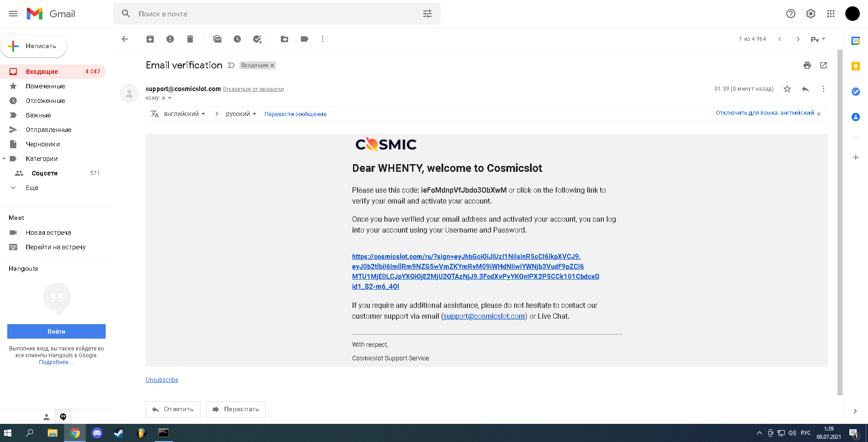Delete the email with trash icon
The height and width of the screenshot is (442, 868).
(x=190, y=39)
